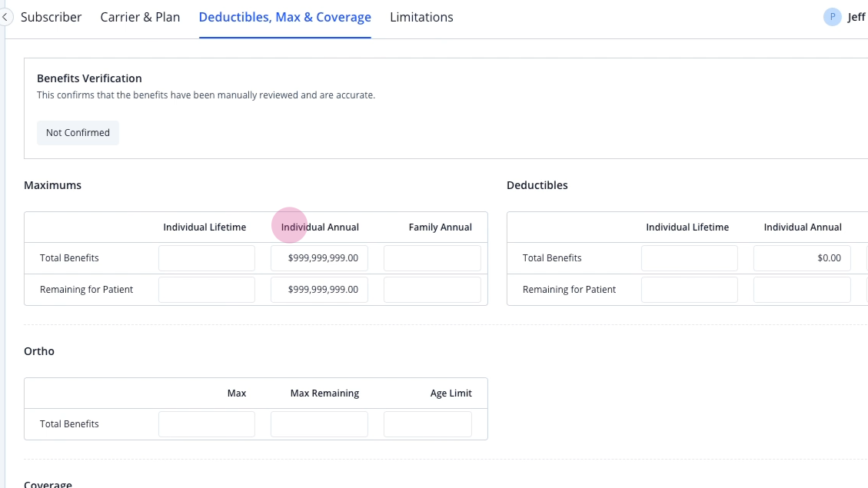Viewport: 868px width, 488px height.
Task: Click Deductibles Individual Lifetime column header
Action: [x=687, y=227]
